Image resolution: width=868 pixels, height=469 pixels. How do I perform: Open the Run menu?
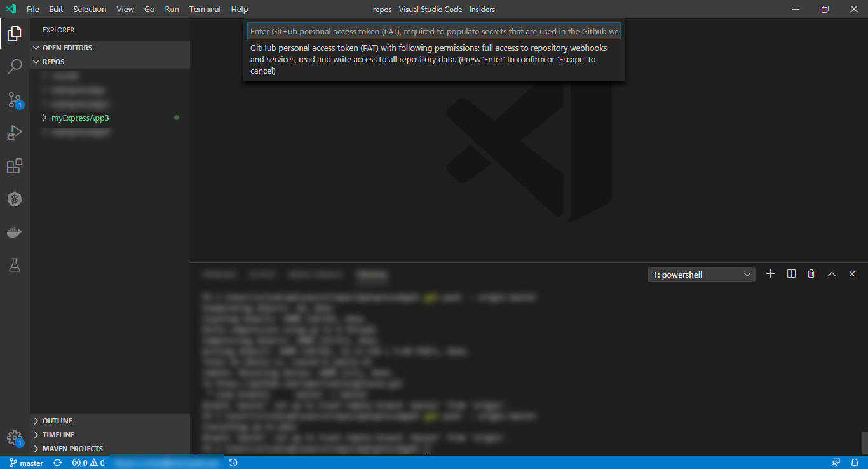click(172, 9)
